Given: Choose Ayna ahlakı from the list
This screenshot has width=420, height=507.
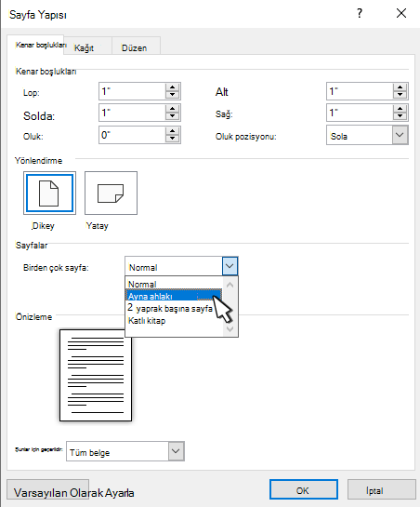Looking at the screenshot, I should pos(174,296).
